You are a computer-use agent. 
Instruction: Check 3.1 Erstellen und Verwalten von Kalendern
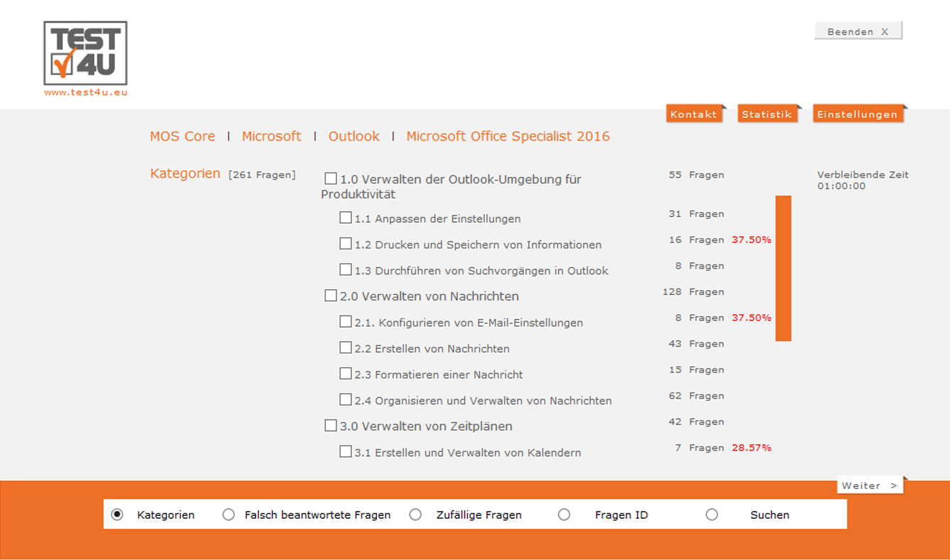(x=346, y=451)
